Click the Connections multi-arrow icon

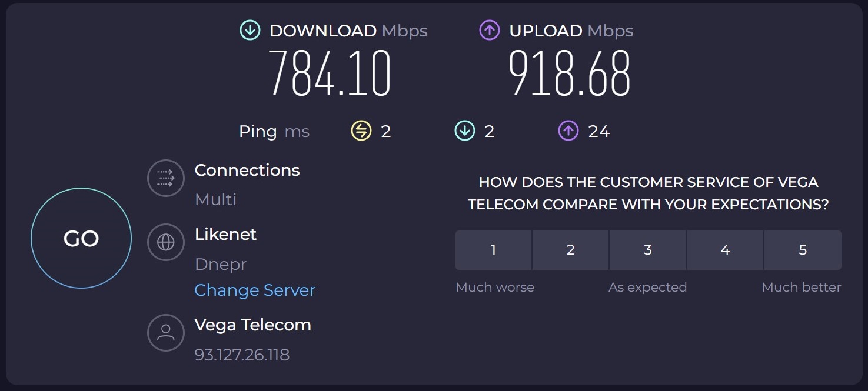tap(166, 178)
